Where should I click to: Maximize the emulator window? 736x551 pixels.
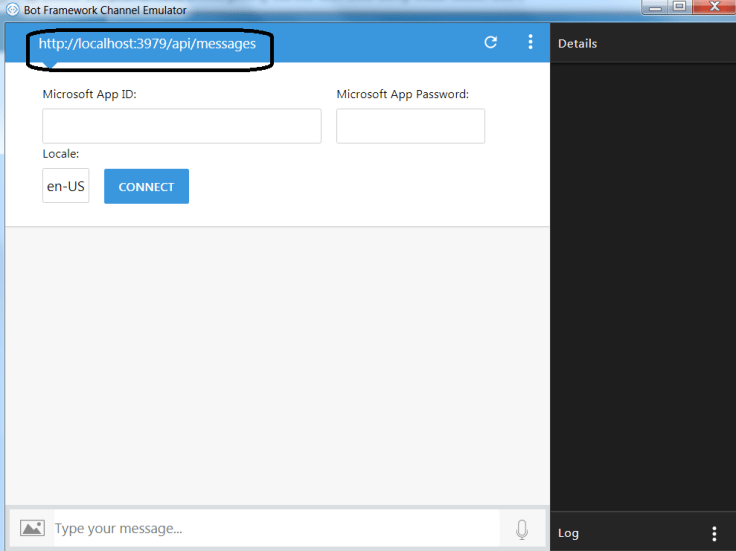(679, 7)
